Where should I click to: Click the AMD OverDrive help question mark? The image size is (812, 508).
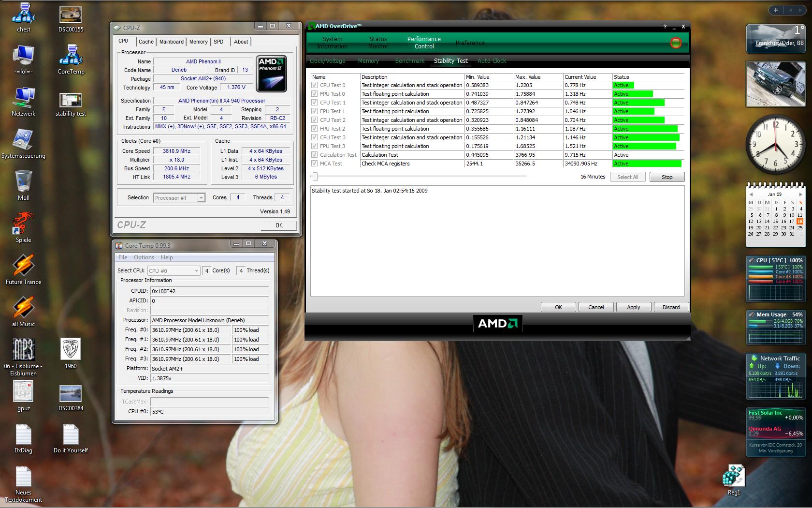(x=665, y=27)
